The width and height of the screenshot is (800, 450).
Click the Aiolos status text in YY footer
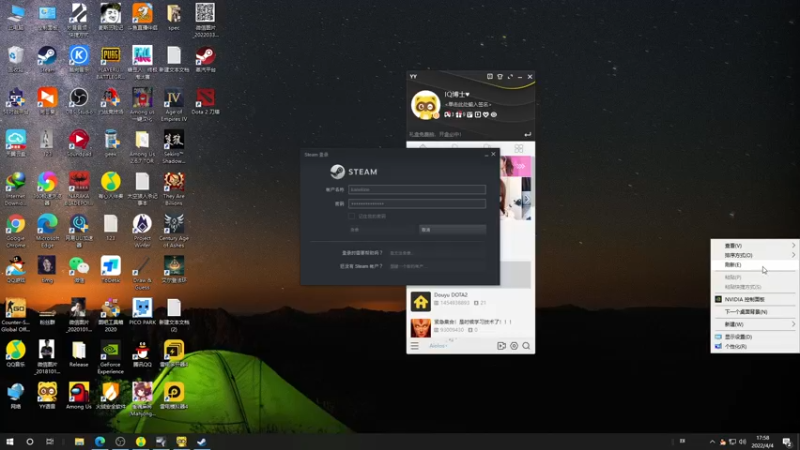pos(438,346)
